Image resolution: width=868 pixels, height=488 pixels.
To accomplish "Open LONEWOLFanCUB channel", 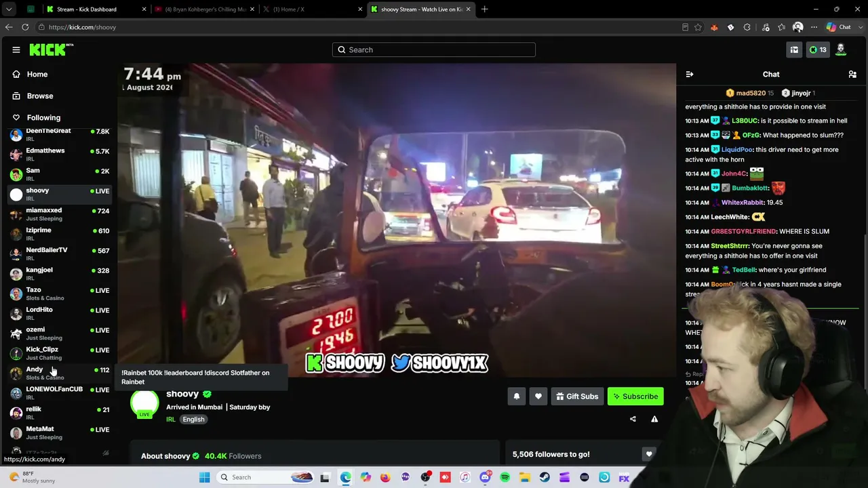I will click(60, 393).
